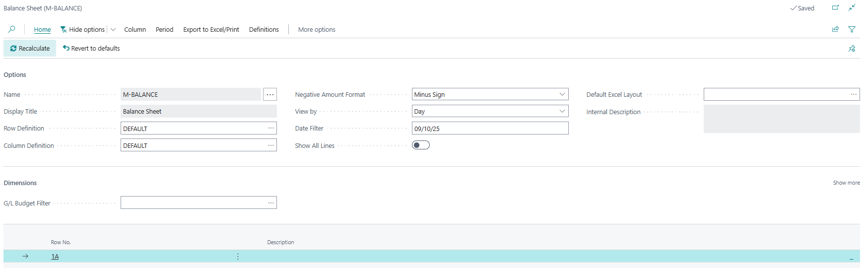
Task: Toggle the Show All Lines switch
Action: tap(421, 145)
